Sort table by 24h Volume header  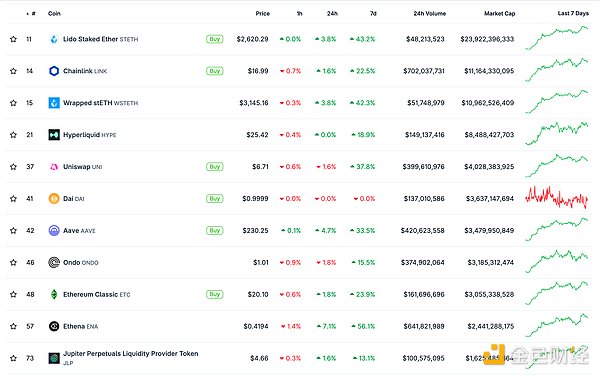[429, 13]
